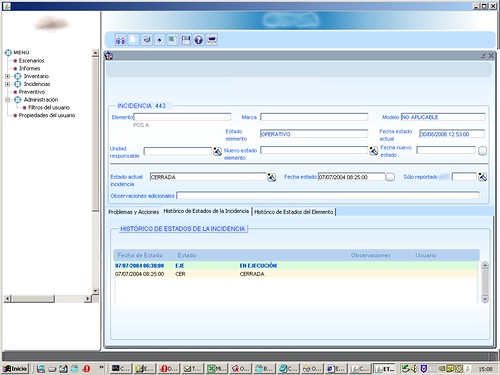This screenshot has width=500, height=375.
Task: Expand the Inventario tree node
Action: point(7,76)
